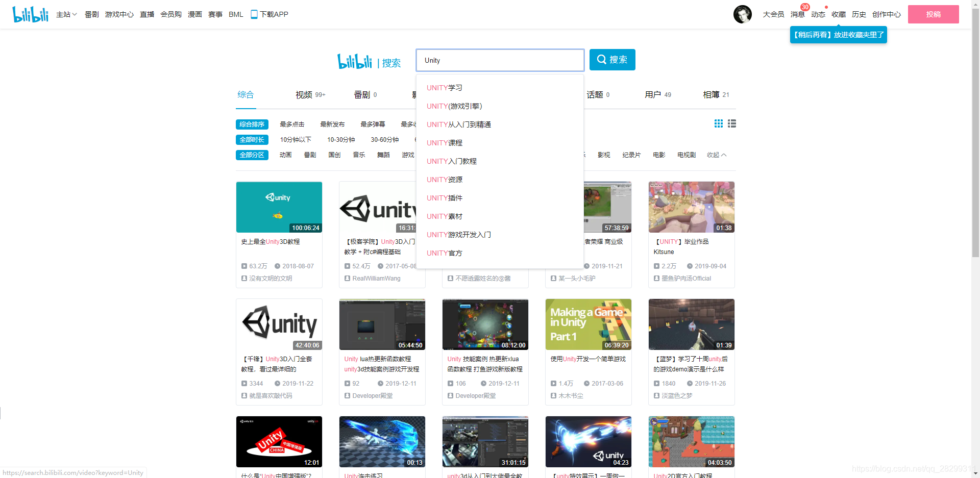
Task: Sort results by 最新发布
Action: point(332,124)
